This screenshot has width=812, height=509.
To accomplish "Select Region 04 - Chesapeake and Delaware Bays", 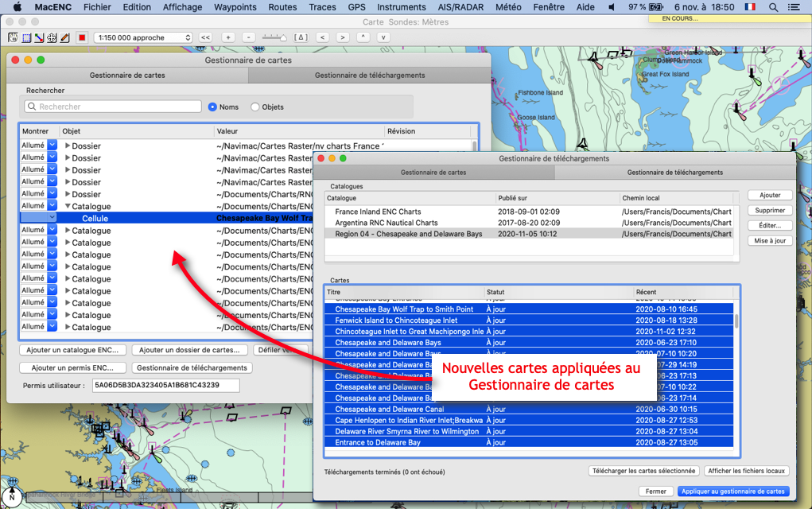I will tap(529, 234).
